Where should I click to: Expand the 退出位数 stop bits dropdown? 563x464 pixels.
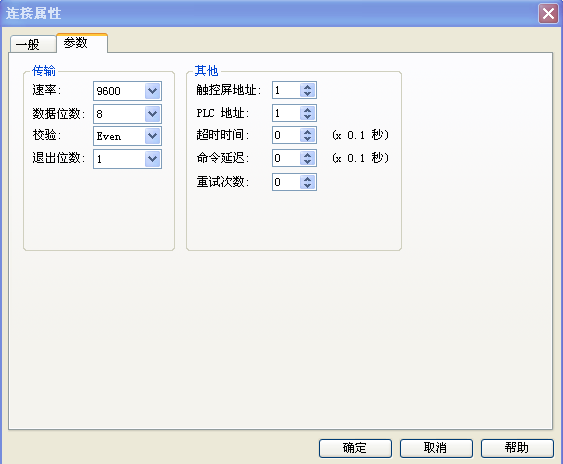pyautogui.click(x=153, y=159)
